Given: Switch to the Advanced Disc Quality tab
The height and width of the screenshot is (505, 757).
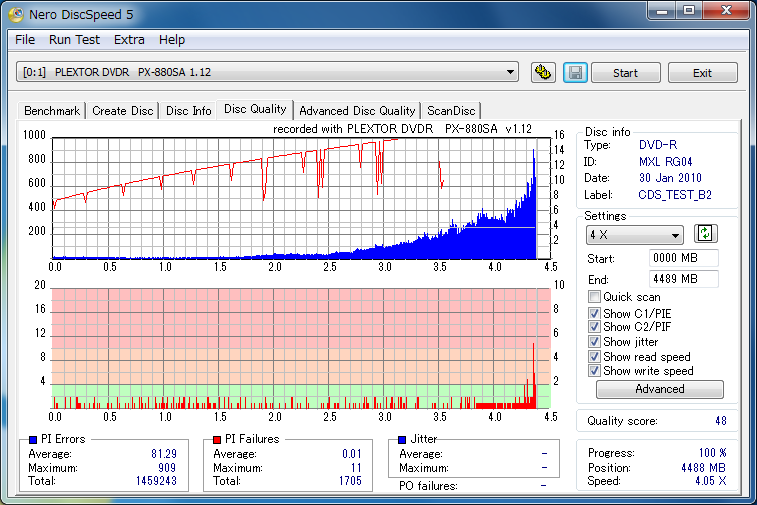Looking at the screenshot, I should tap(357, 111).
